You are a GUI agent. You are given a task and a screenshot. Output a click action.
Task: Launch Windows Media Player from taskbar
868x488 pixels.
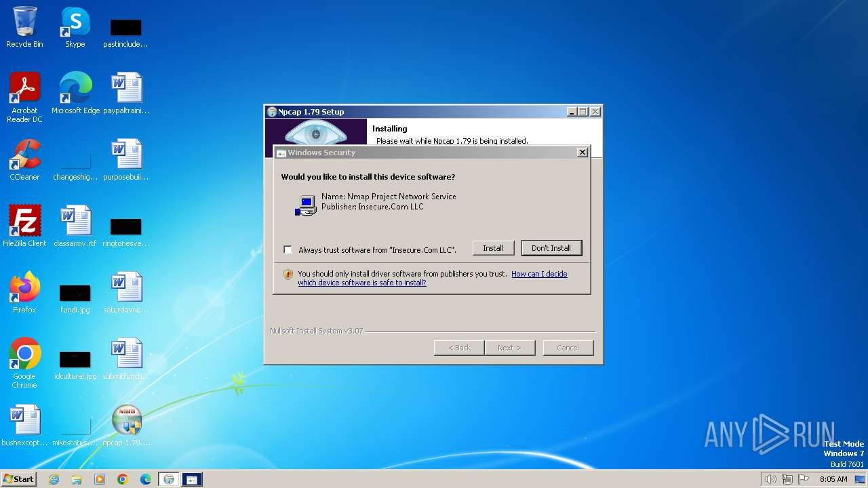coord(100,479)
